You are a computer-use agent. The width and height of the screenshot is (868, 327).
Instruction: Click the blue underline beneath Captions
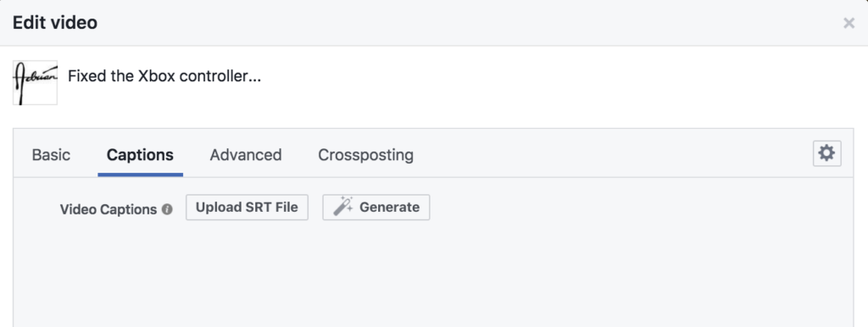[x=140, y=175]
